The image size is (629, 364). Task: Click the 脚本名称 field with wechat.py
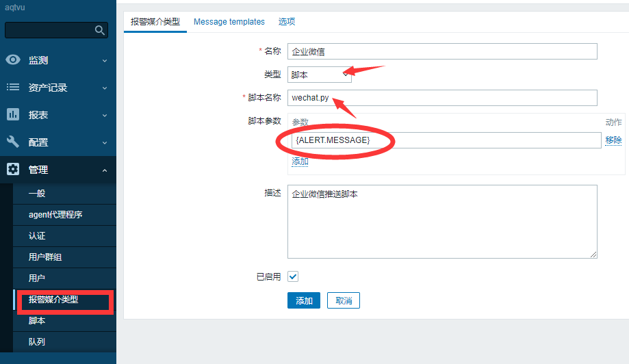pos(442,98)
